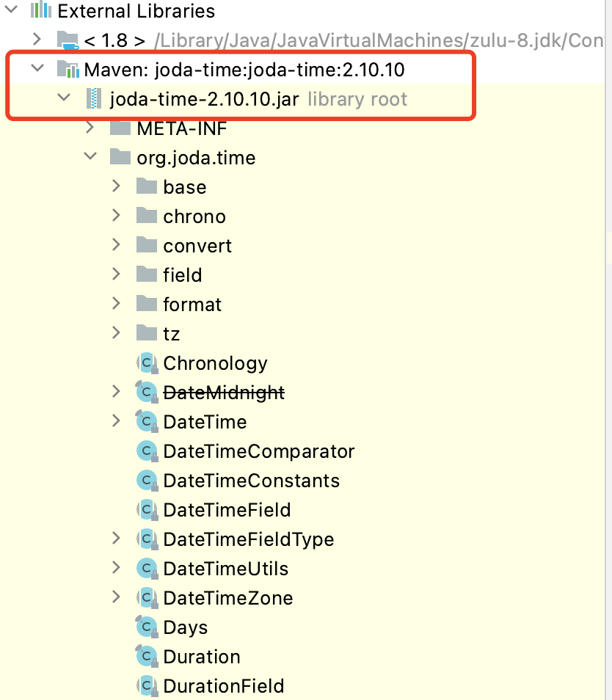
Task: Click the JDK 1.8 folder icon
Action: pos(67,40)
